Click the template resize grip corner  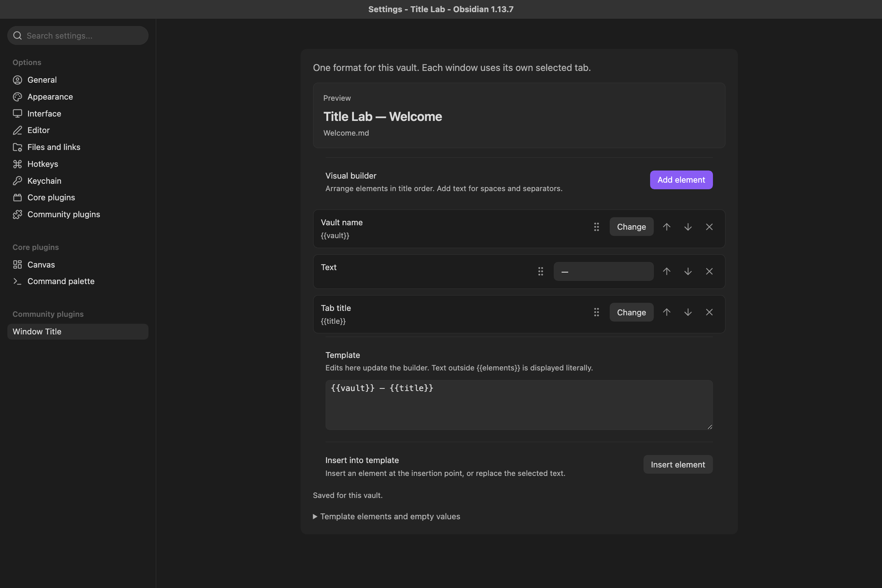click(710, 427)
